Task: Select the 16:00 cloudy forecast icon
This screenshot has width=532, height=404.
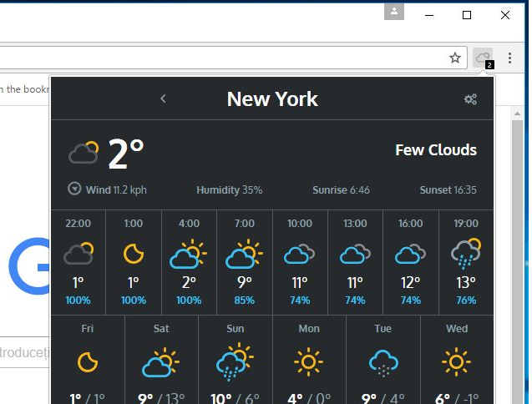Action: tap(410, 254)
